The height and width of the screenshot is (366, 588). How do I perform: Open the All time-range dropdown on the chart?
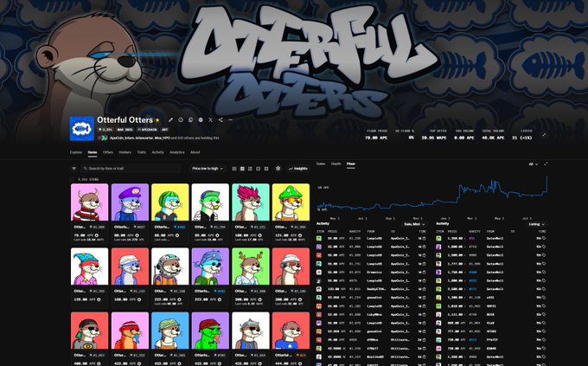tap(533, 164)
